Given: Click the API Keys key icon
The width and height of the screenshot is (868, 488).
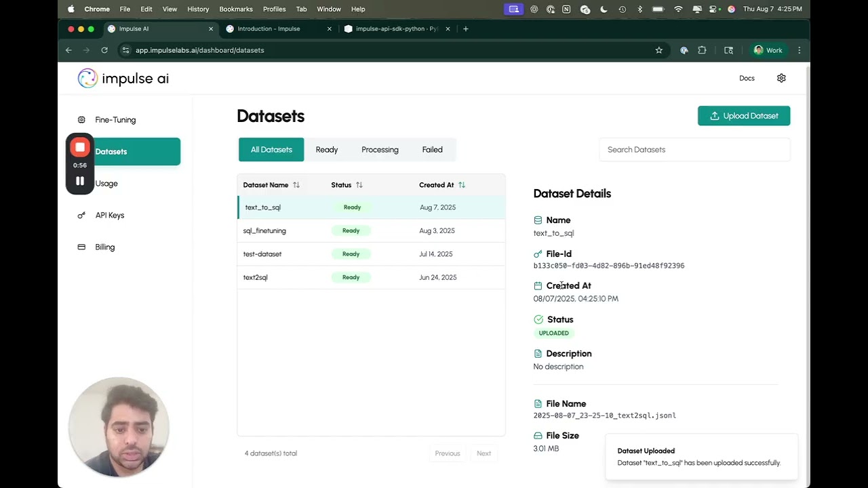Looking at the screenshot, I should coord(81,216).
